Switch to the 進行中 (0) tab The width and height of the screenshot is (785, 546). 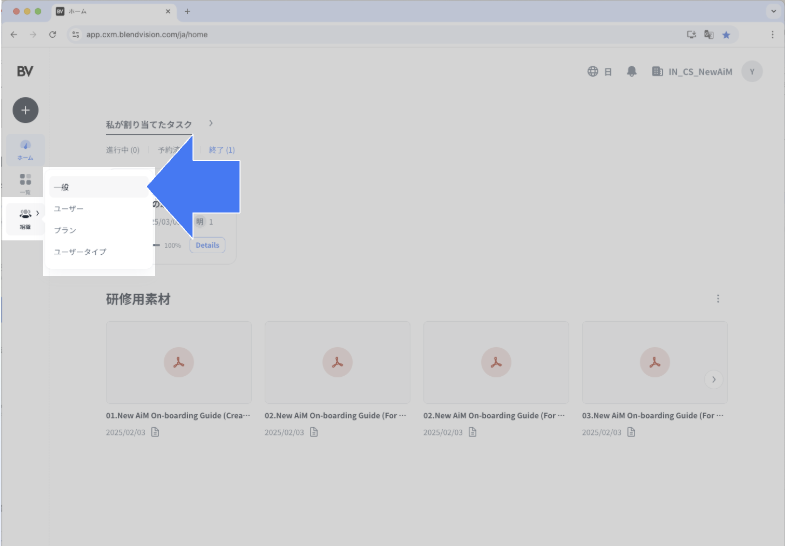point(123,150)
